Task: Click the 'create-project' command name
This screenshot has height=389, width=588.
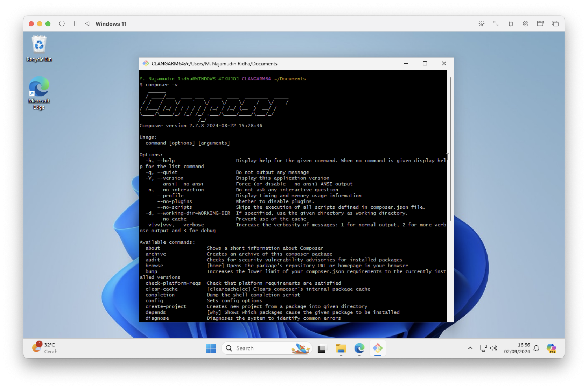Action: 166,306
